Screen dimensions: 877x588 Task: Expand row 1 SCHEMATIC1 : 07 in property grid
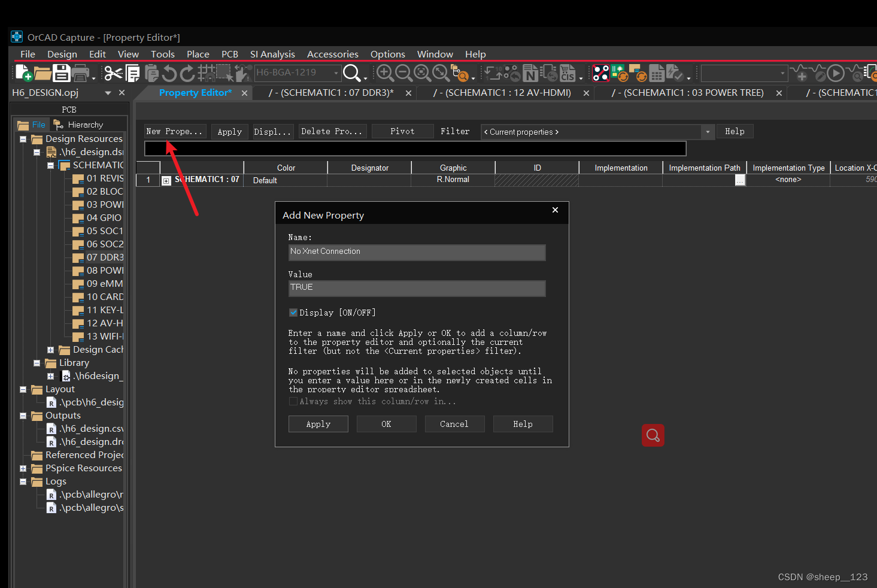pyautogui.click(x=166, y=180)
